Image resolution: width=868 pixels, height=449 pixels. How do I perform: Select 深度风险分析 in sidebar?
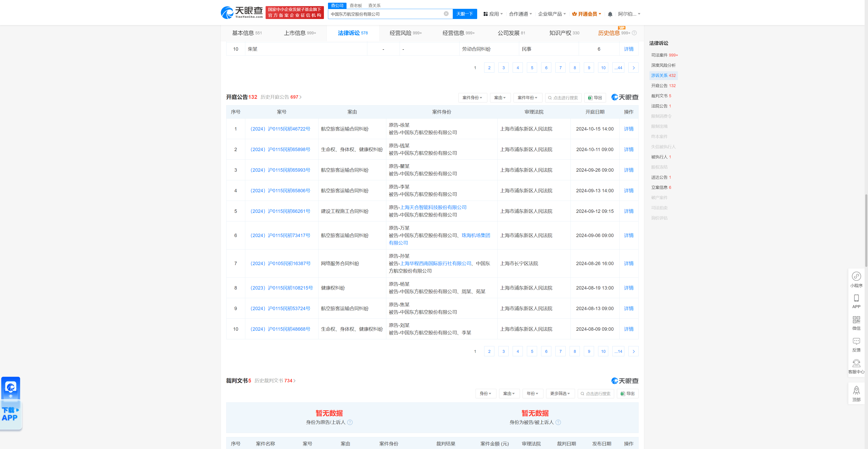[x=663, y=65]
